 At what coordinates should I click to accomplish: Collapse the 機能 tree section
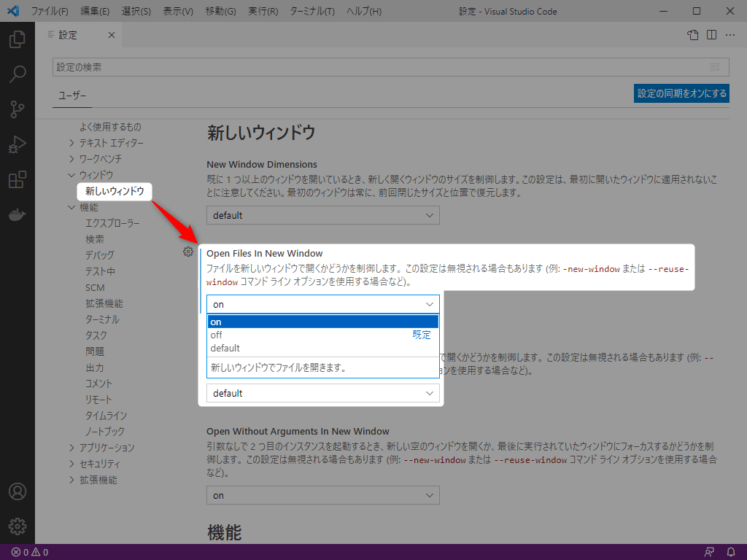point(71,207)
